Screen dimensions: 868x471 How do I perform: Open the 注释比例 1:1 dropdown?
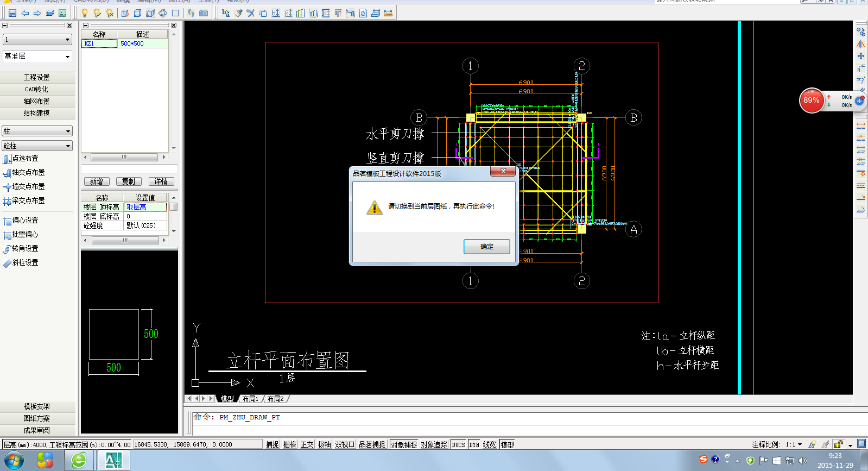coord(794,444)
